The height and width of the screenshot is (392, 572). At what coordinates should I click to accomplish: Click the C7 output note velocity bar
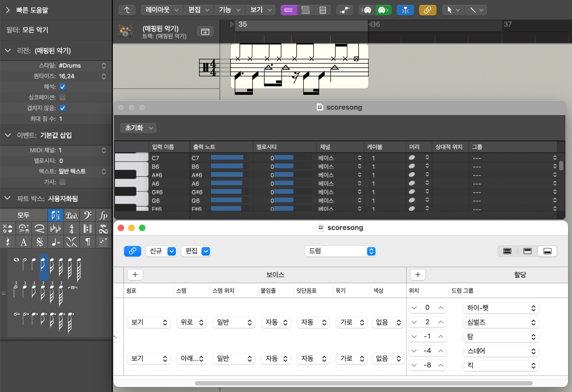(x=229, y=158)
